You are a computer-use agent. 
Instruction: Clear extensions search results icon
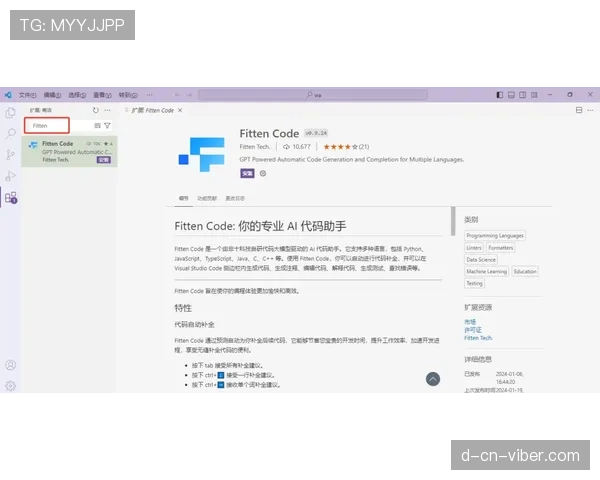(x=98, y=126)
